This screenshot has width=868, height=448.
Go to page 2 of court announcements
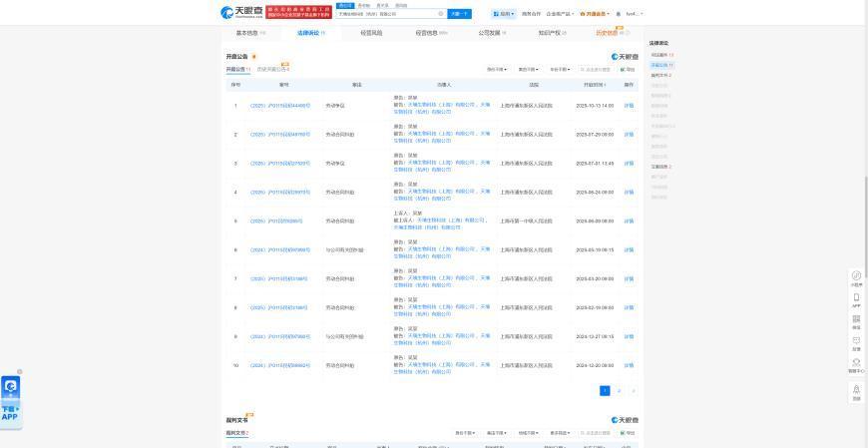point(619,391)
